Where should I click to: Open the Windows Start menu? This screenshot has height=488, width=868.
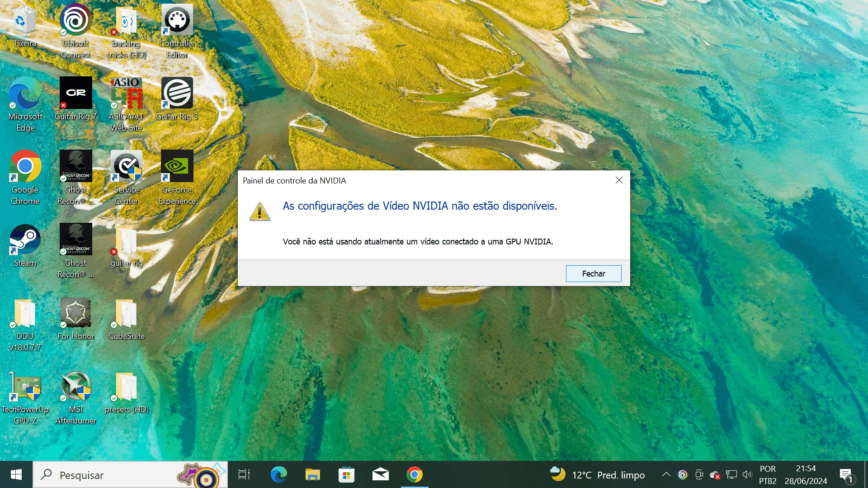(16, 474)
